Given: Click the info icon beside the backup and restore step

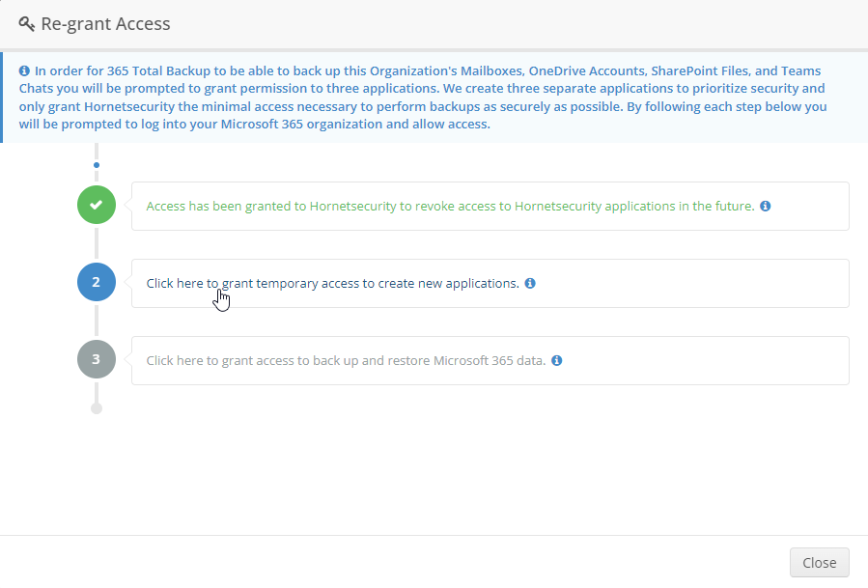Looking at the screenshot, I should (556, 359).
